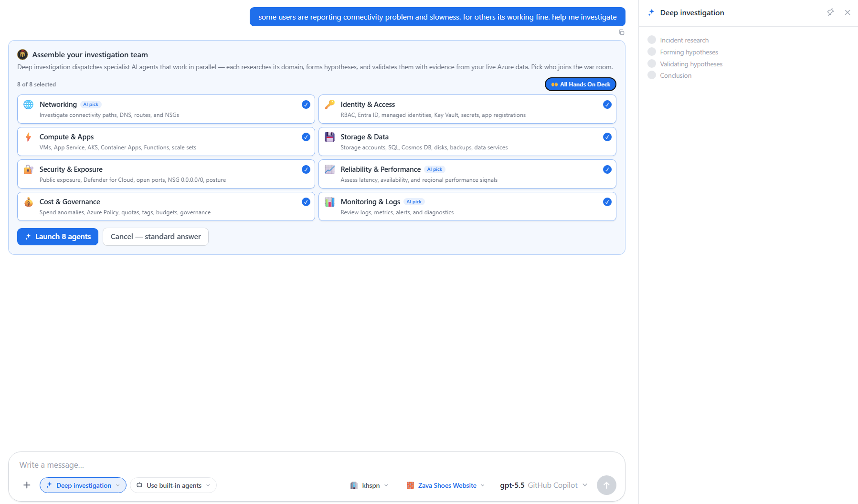
Task: Uncheck the Security & Exposure agent checkbox
Action: click(x=306, y=169)
